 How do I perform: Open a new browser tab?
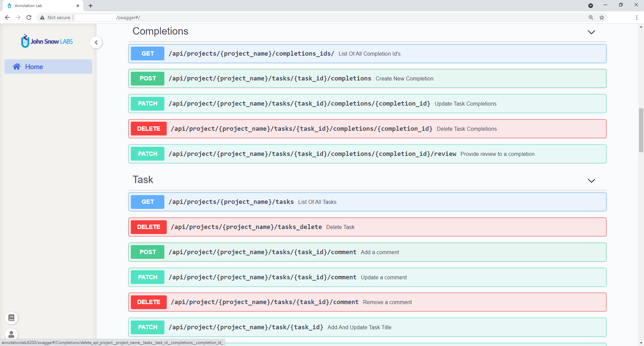(91, 6)
